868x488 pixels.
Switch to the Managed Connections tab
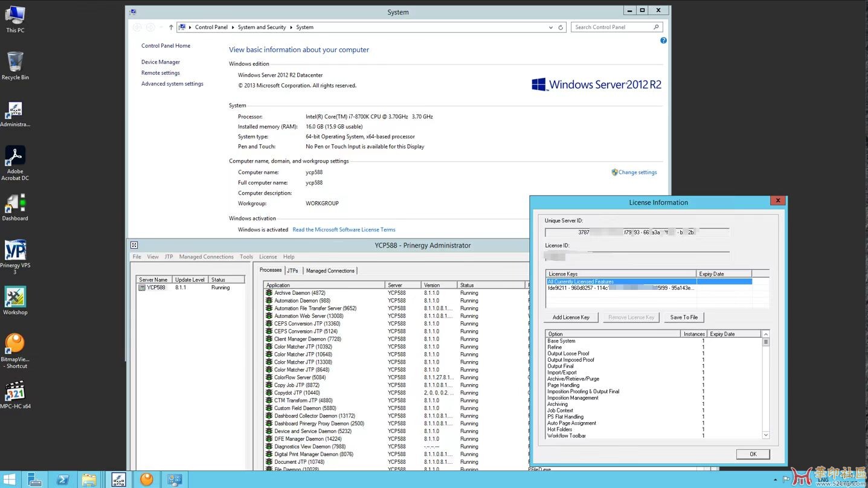330,271
